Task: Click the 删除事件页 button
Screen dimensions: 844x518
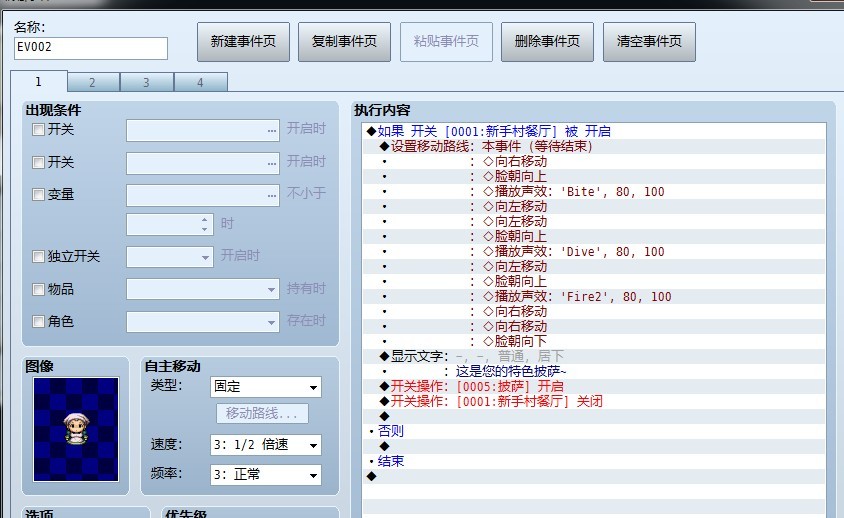Action: (x=547, y=41)
